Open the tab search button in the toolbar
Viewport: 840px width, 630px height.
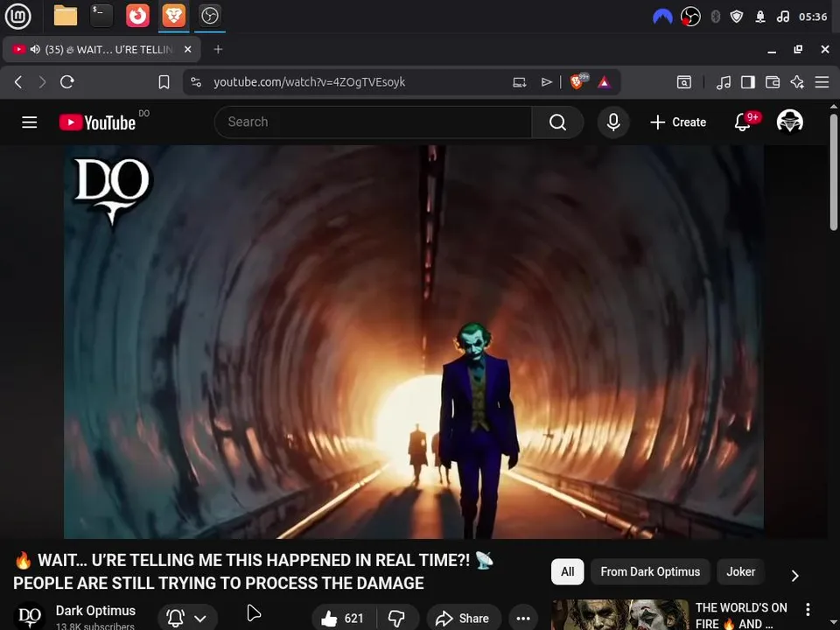tap(684, 82)
